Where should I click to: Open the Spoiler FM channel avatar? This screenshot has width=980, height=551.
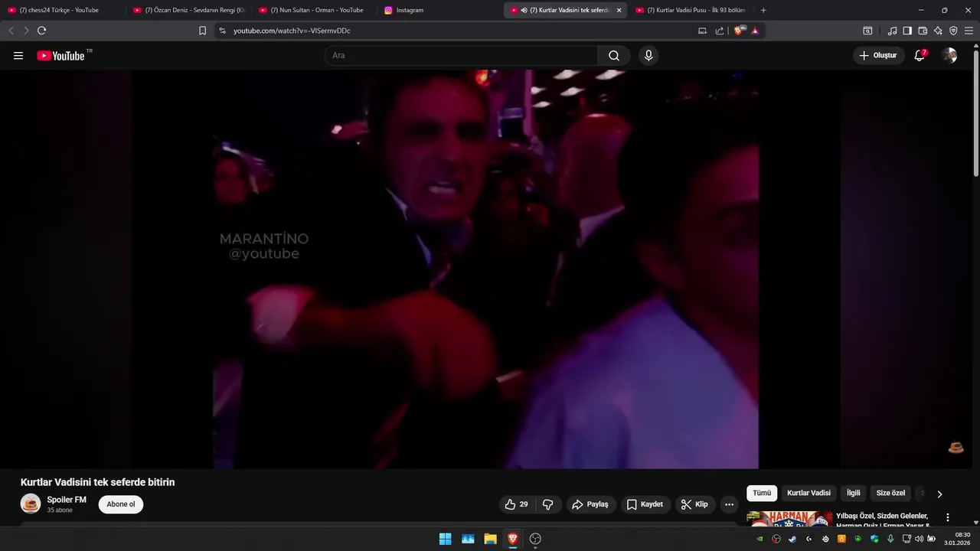coord(31,504)
